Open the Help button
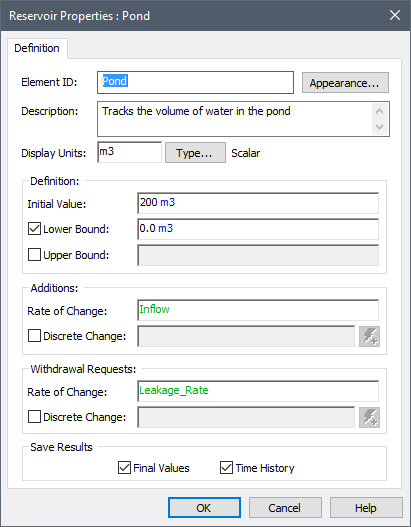Viewport: 411px width, 527px height. pos(366,508)
